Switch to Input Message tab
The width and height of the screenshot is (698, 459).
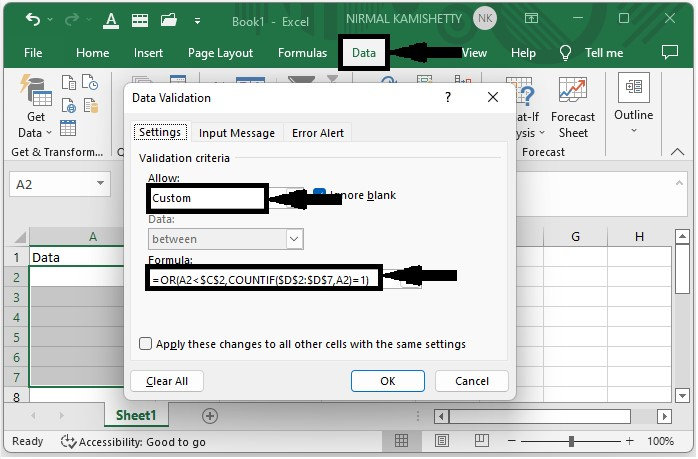[236, 133]
